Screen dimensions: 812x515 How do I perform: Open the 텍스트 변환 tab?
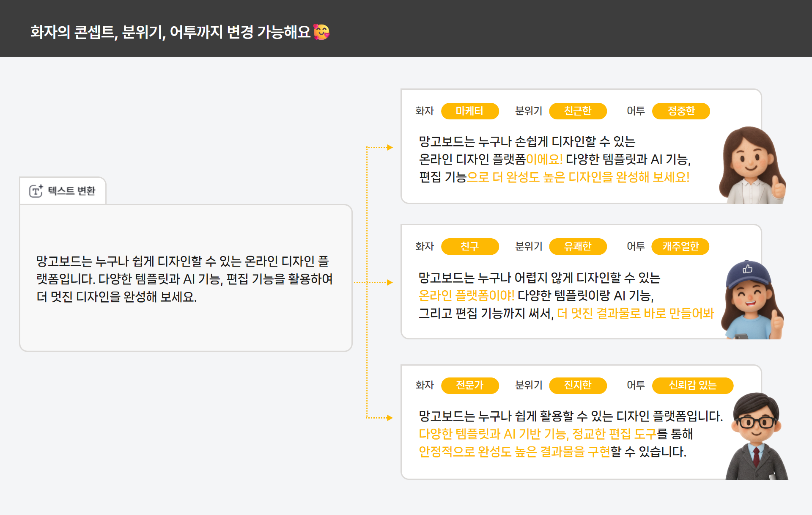point(63,191)
